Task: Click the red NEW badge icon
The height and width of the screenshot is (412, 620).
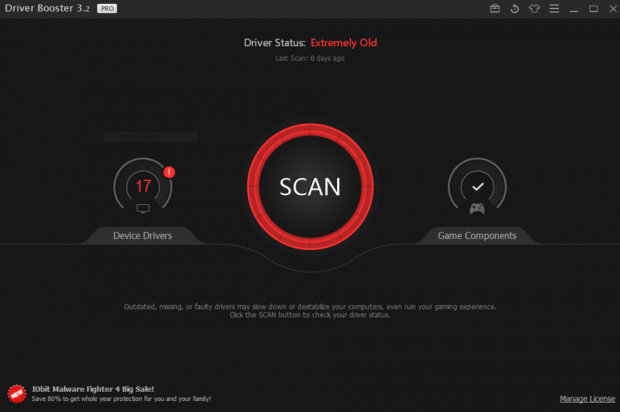Action: [16, 393]
